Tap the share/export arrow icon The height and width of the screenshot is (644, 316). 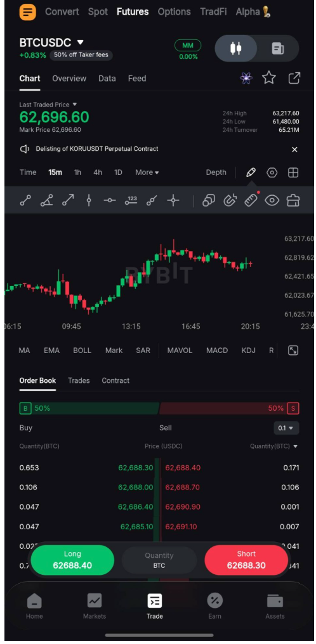[x=294, y=78]
